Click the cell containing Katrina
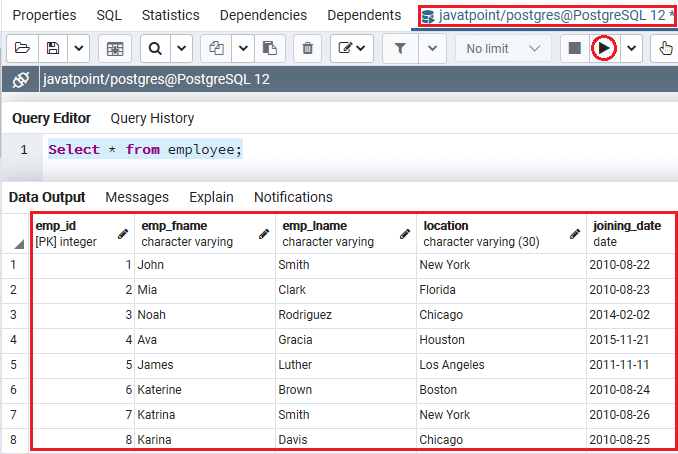This screenshot has height=454, width=678. pyautogui.click(x=205, y=415)
